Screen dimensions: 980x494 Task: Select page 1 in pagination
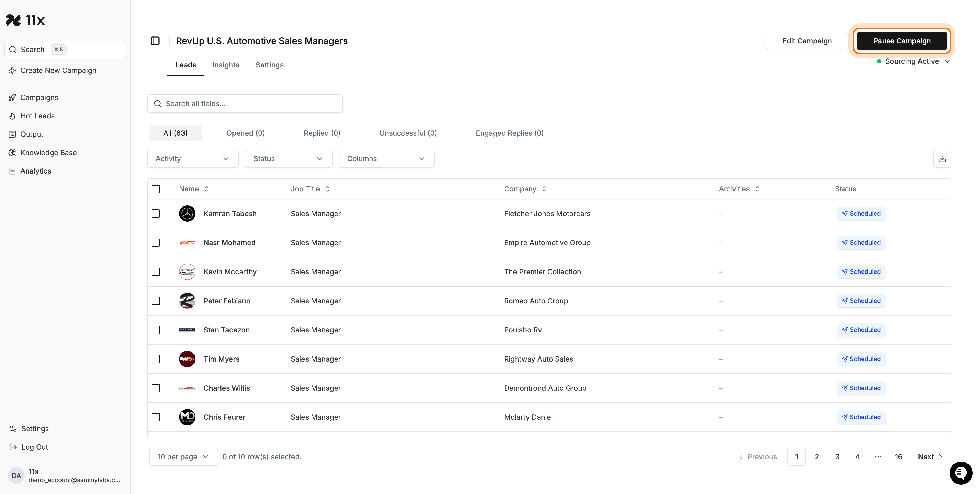pos(796,457)
